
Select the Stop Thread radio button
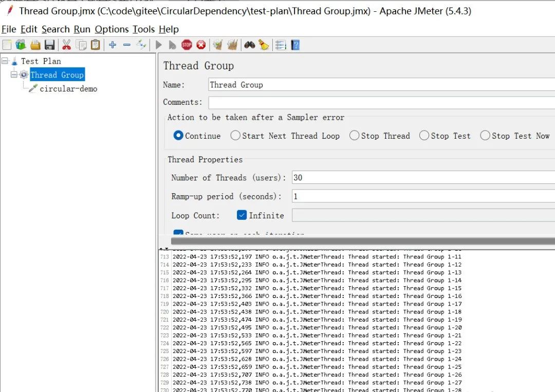(x=354, y=136)
